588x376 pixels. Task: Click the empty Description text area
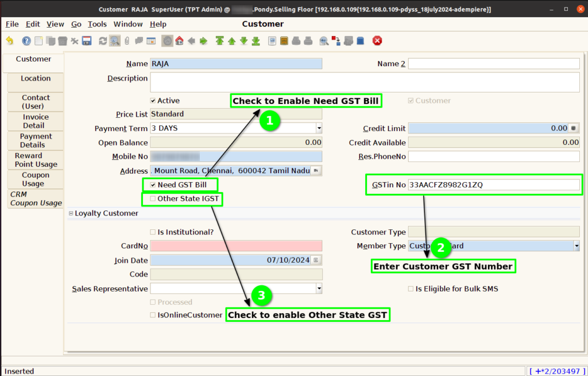click(x=365, y=82)
